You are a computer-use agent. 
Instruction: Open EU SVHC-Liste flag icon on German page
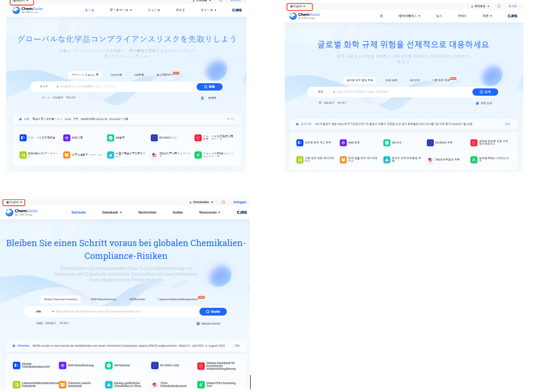(155, 365)
